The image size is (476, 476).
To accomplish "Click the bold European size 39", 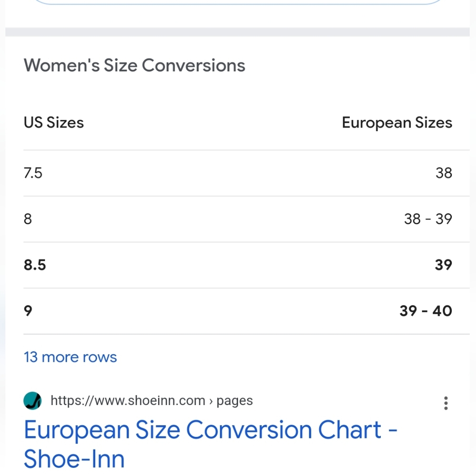I will 443,265.
